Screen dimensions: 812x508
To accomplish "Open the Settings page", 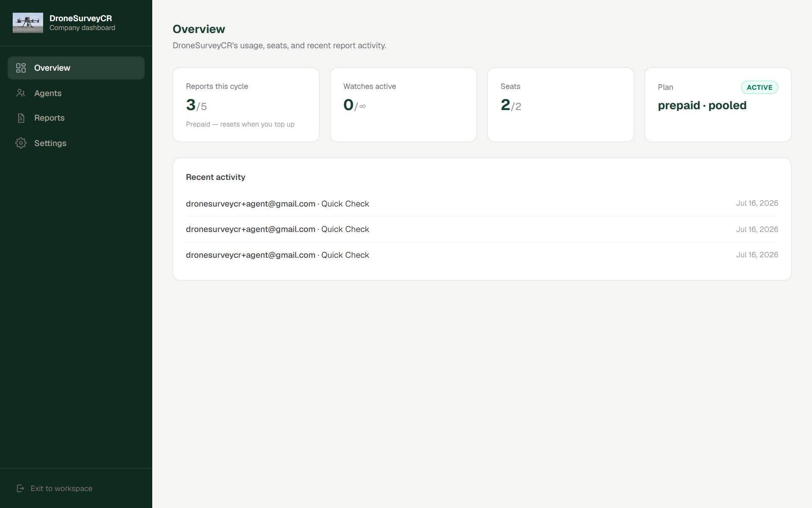I will (x=76, y=143).
